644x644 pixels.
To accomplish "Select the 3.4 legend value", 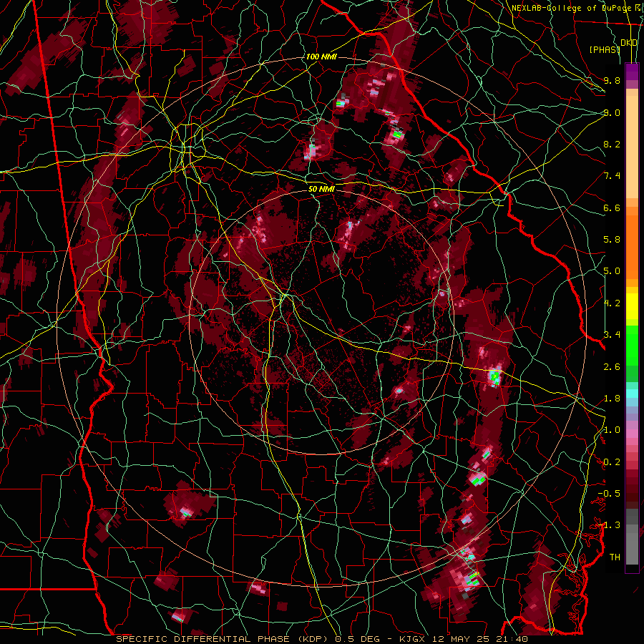I will point(612,334).
